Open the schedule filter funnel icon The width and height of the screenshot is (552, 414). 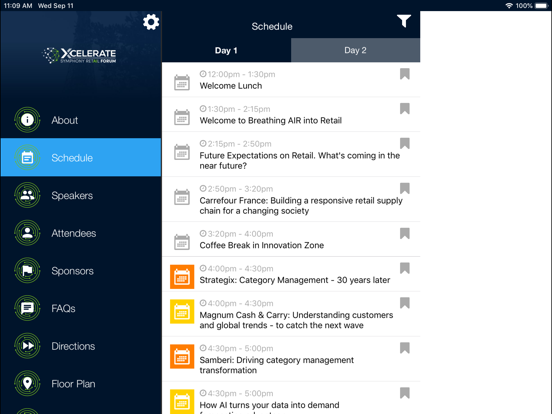tap(404, 21)
